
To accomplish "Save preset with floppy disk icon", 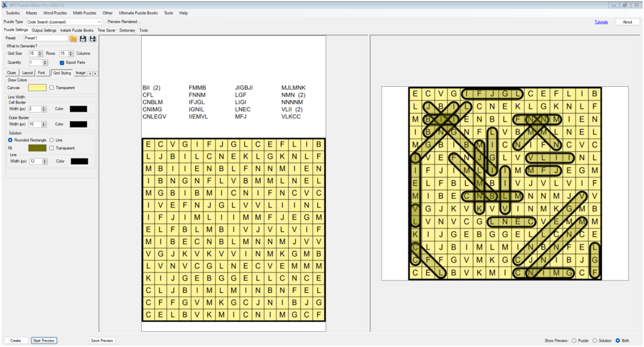I will (x=83, y=39).
